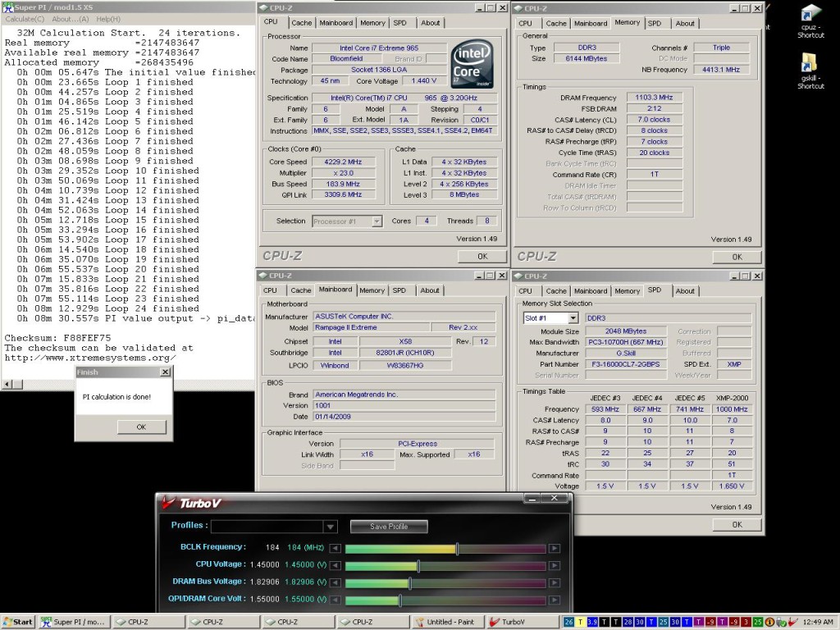The width and height of the screenshot is (840, 630).
Task: Open About tab in CPU-Z Processor window
Action: click(x=430, y=23)
